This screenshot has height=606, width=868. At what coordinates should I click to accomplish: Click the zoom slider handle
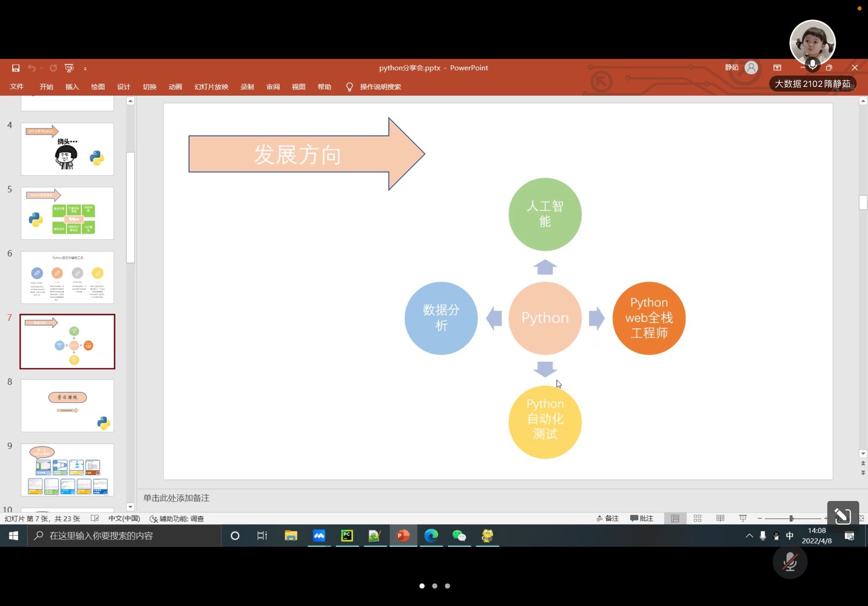coord(791,518)
